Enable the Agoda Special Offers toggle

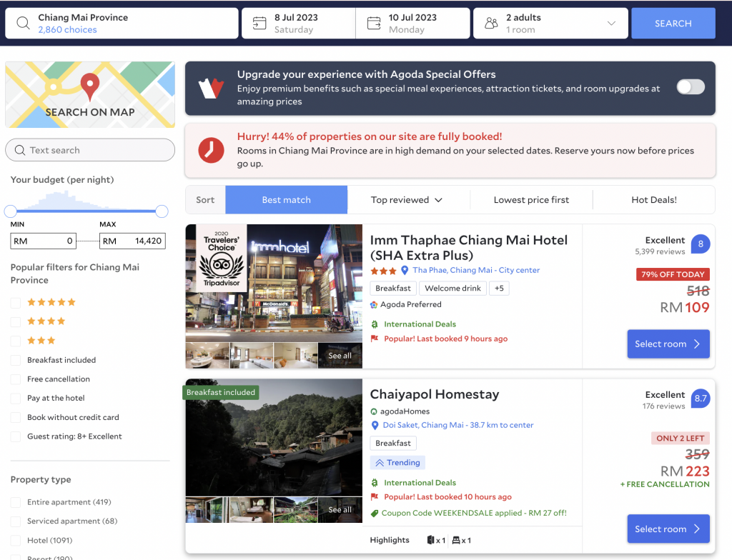[691, 87]
